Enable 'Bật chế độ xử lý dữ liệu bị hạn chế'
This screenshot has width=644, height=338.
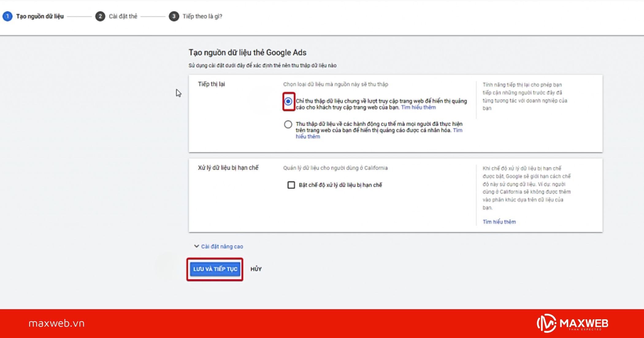[291, 185]
